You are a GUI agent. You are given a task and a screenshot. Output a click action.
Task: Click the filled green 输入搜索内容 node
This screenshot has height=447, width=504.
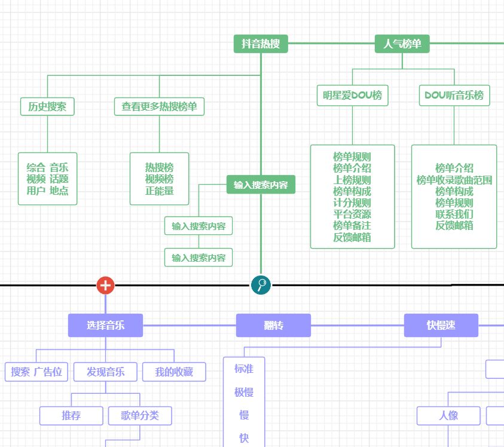tap(261, 185)
